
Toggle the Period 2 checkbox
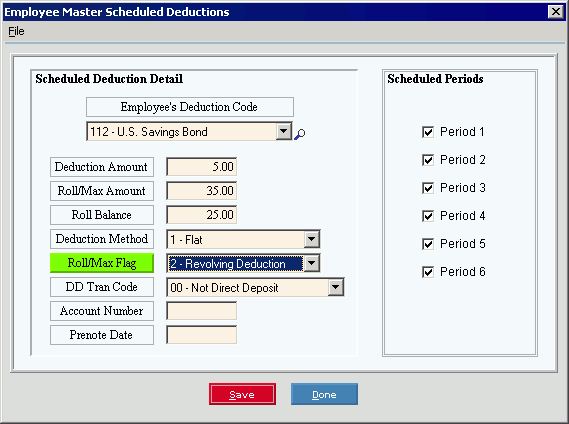428,160
